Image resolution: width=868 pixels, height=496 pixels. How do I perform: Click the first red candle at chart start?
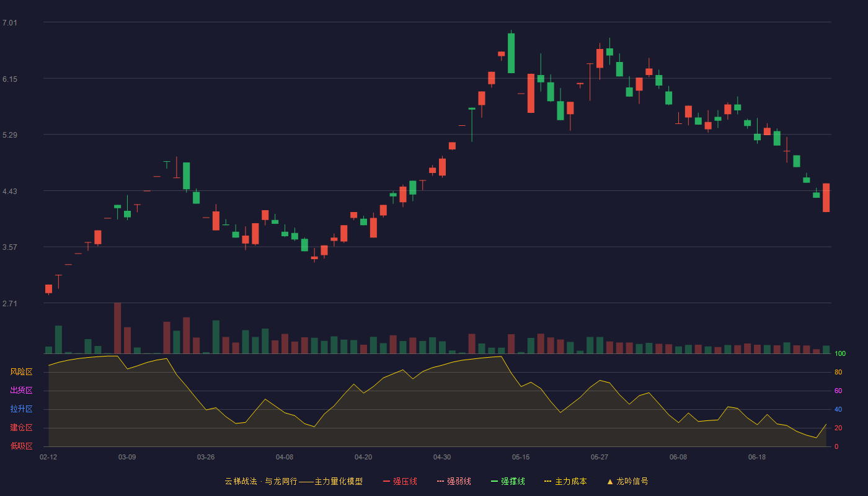48,289
